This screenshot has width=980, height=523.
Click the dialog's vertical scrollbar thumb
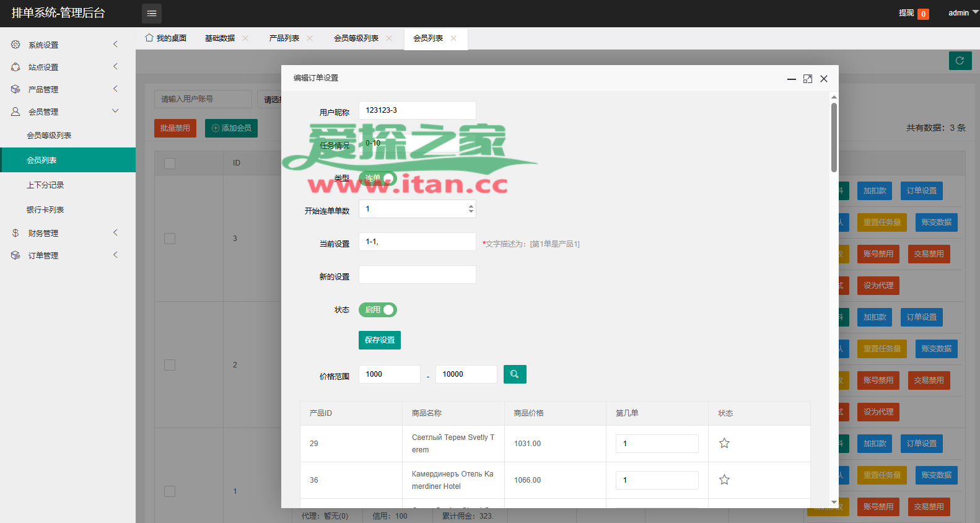tap(834, 137)
